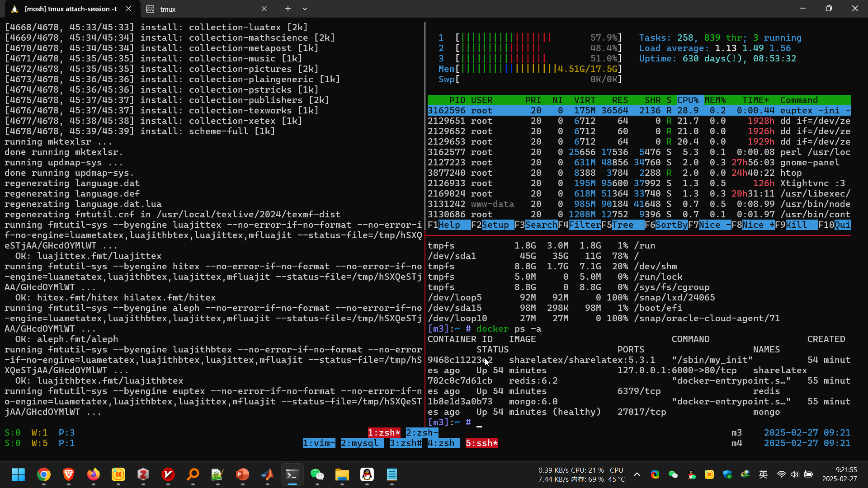Open File Explorer from the taskbar
868x488 pixels.
coord(342,474)
